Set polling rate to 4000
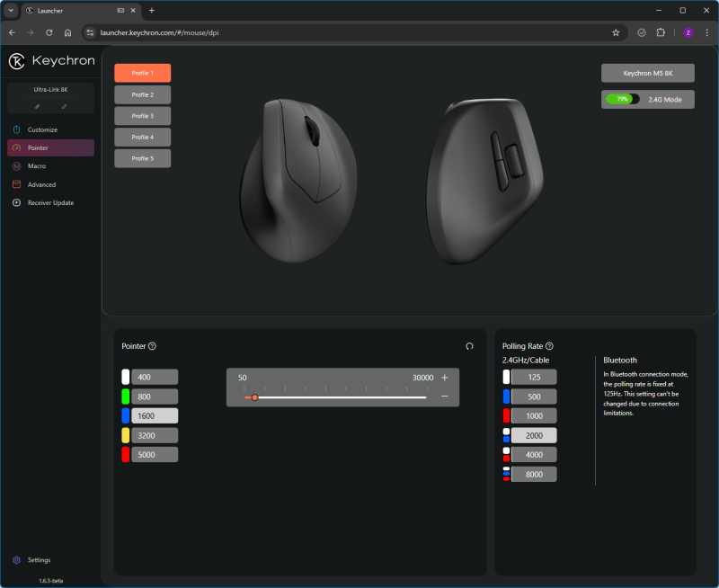 coord(534,455)
